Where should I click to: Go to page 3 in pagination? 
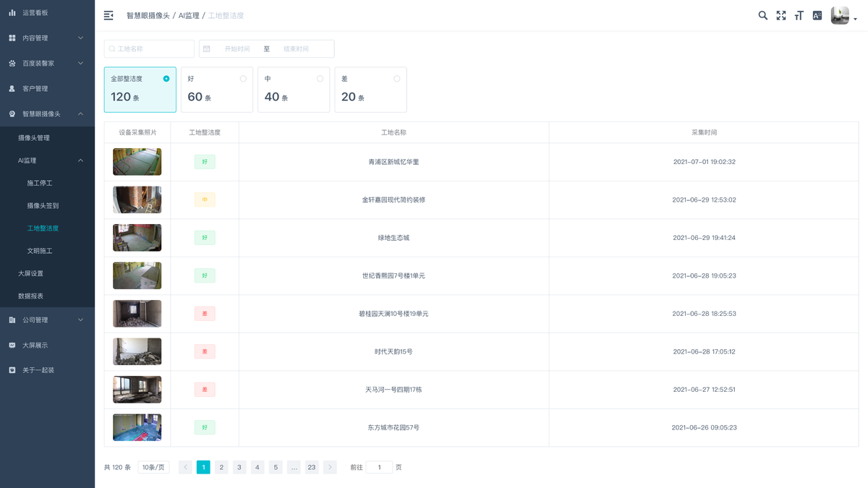pyautogui.click(x=239, y=467)
